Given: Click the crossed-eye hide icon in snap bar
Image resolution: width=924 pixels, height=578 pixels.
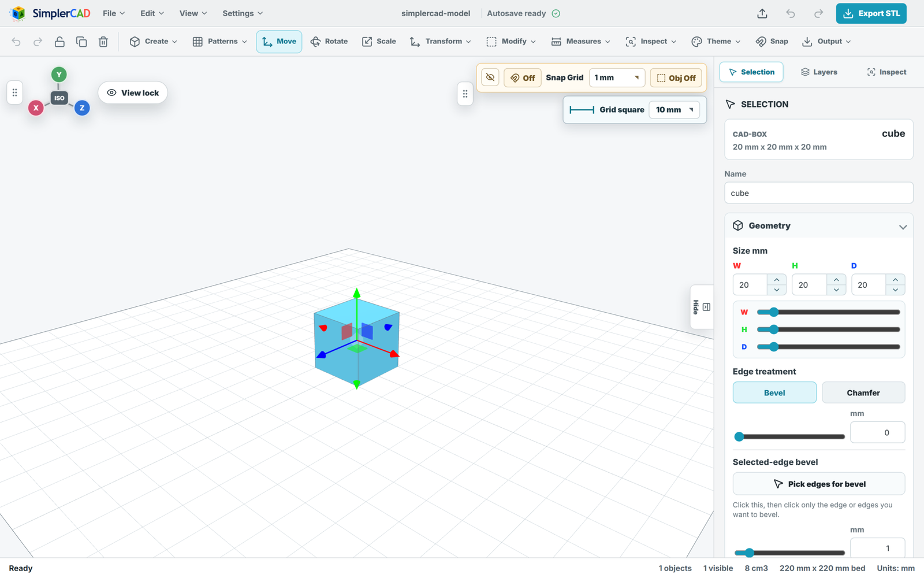Looking at the screenshot, I should [490, 77].
